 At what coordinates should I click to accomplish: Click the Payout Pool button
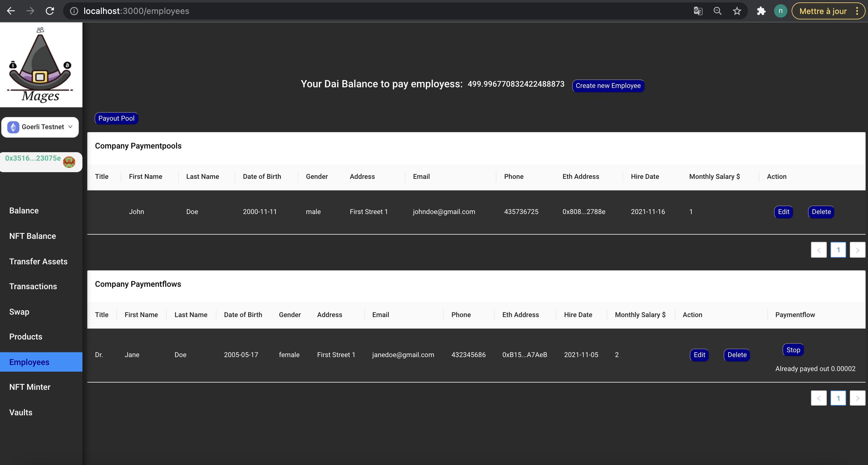point(116,118)
